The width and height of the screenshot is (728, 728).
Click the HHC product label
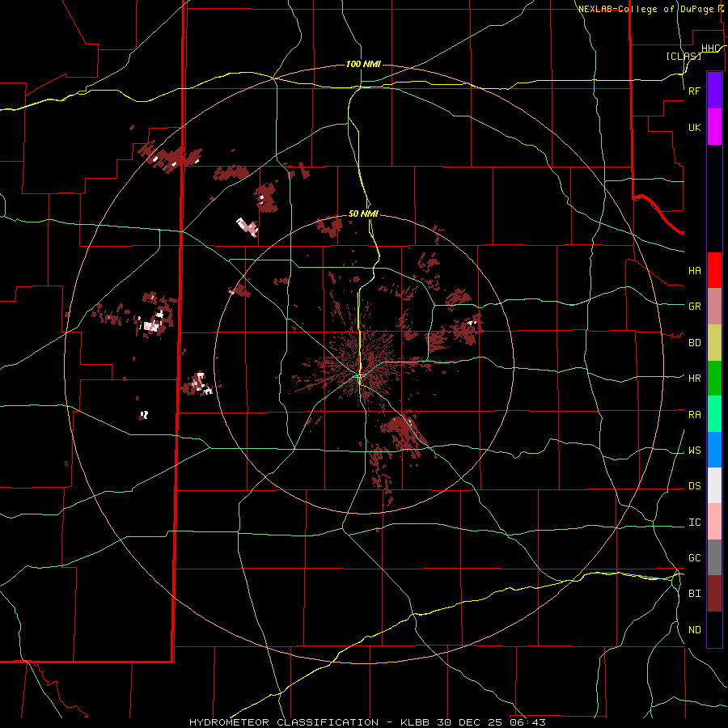click(x=711, y=49)
